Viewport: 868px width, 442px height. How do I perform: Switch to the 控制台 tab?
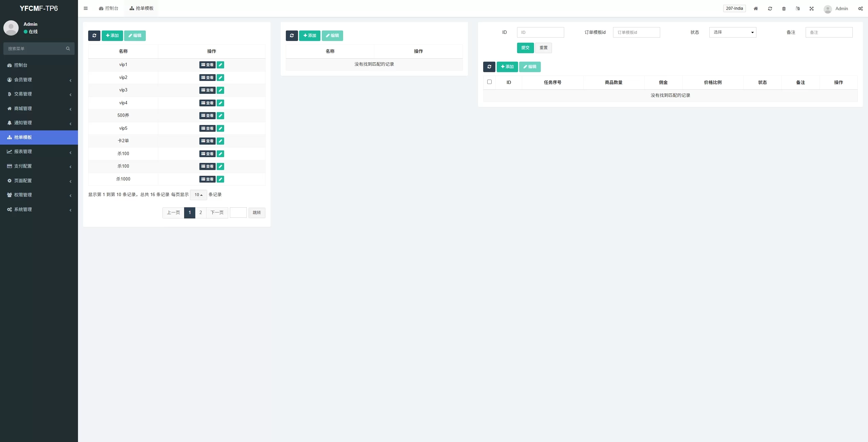pyautogui.click(x=108, y=8)
